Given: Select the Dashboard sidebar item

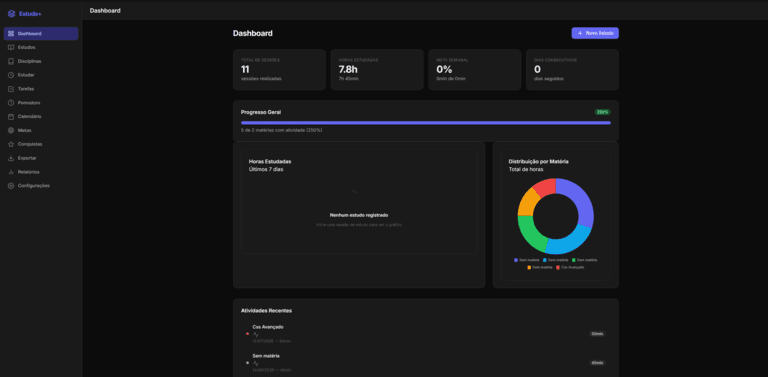Looking at the screenshot, I should [x=41, y=34].
